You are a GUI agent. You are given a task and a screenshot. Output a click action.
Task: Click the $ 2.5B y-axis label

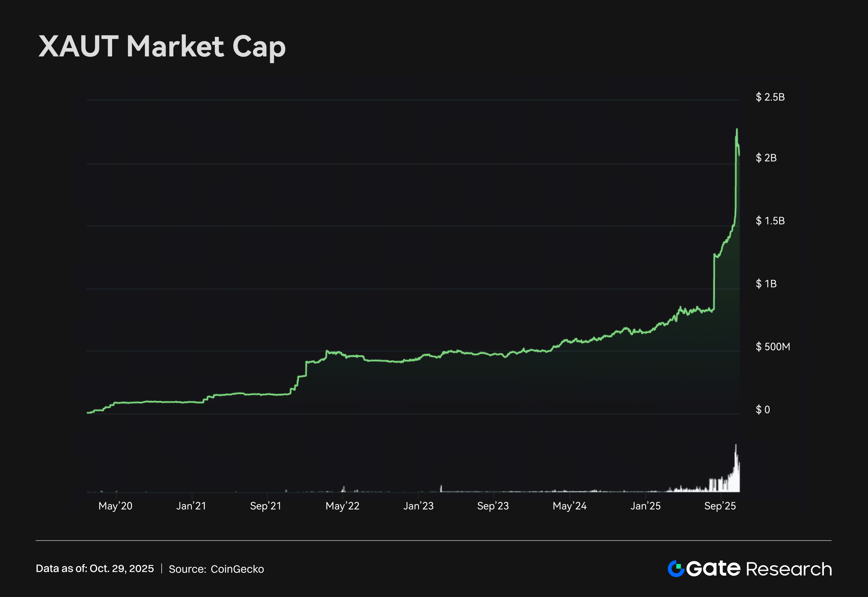tap(770, 97)
